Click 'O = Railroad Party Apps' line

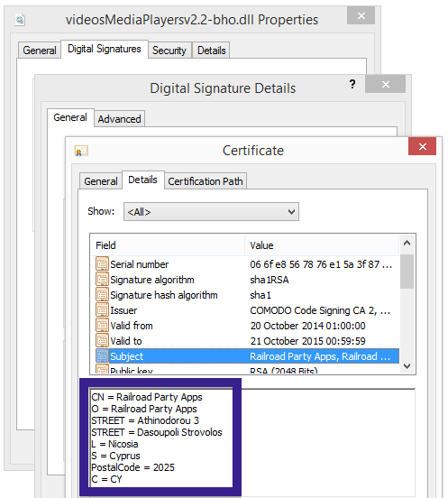pos(144,409)
